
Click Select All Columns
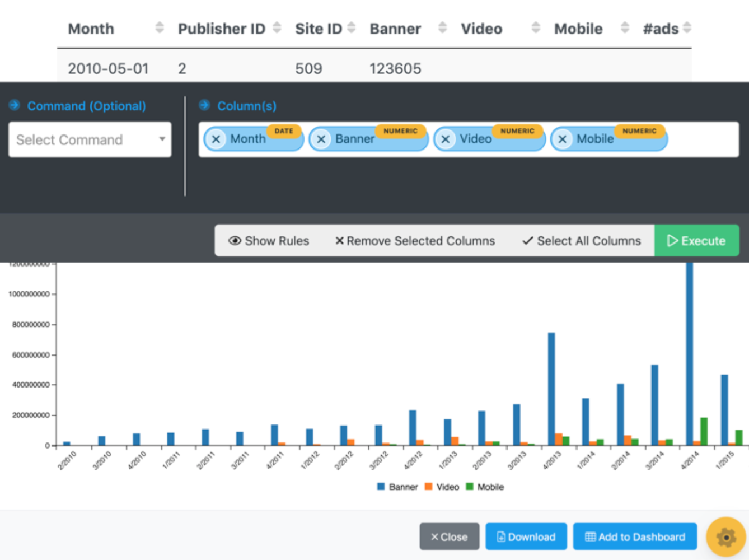click(581, 241)
